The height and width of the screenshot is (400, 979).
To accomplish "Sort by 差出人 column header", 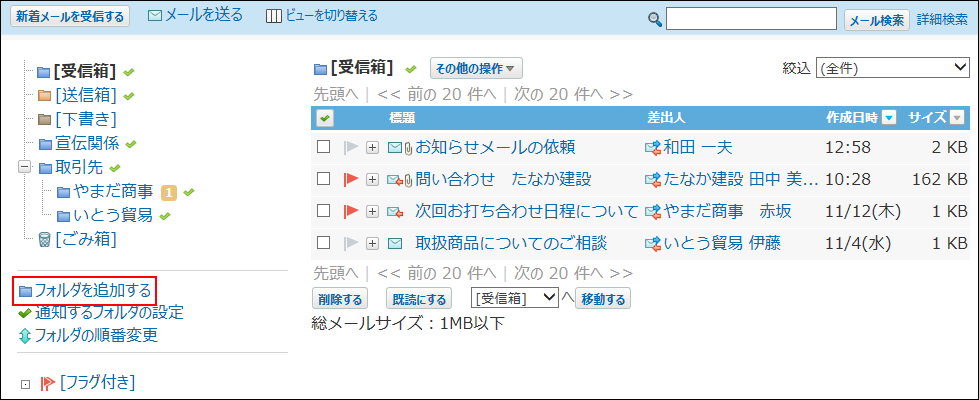I will pos(667,117).
